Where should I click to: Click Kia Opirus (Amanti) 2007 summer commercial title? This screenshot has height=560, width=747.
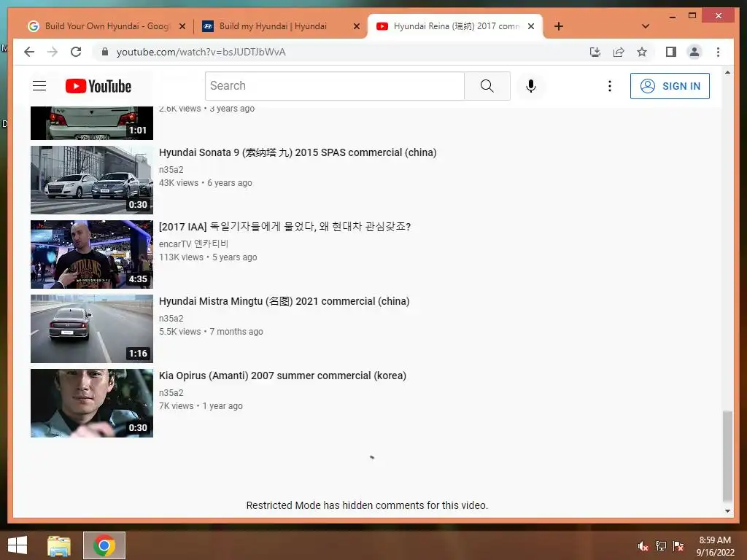(282, 376)
